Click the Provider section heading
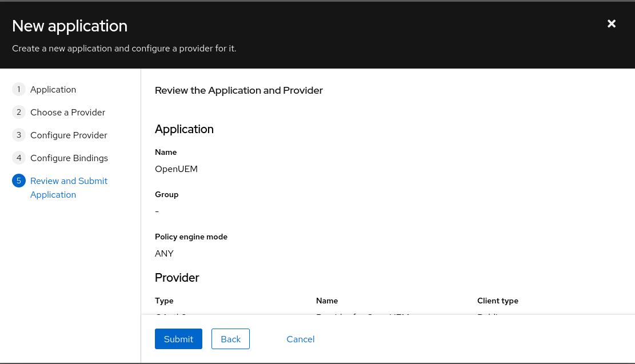The height and width of the screenshot is (364, 635). (177, 278)
